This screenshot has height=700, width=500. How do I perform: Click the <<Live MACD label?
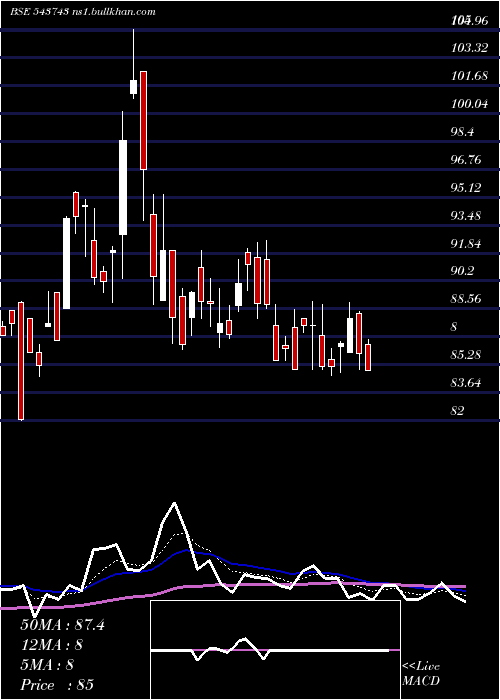421,673
